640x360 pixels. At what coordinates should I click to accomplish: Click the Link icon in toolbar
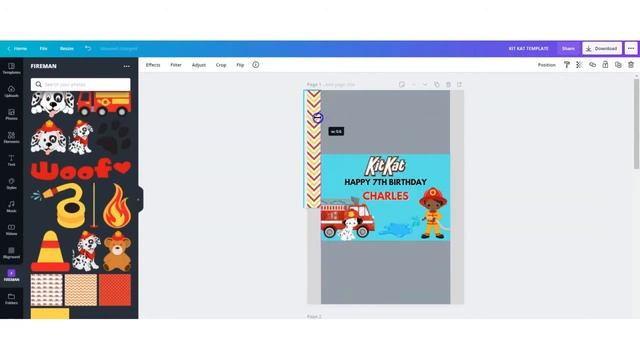[x=592, y=65]
